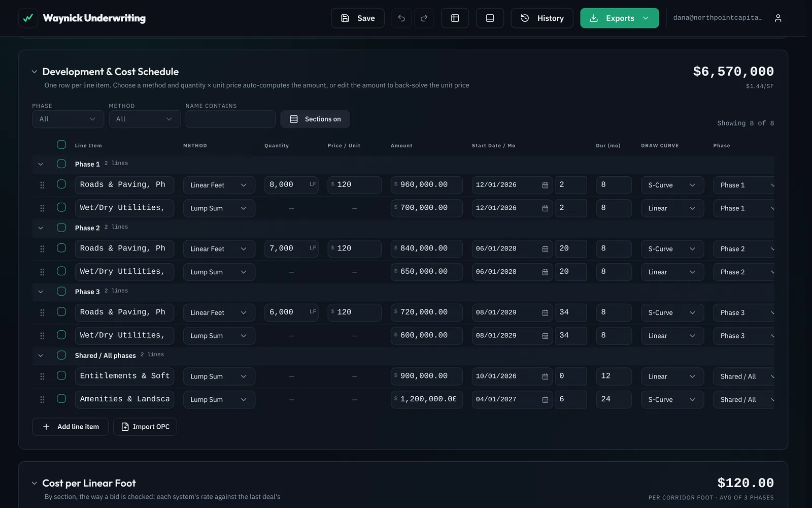Open calendar for Phase 1 Roads start date
This screenshot has width=812, height=508.
(545, 185)
